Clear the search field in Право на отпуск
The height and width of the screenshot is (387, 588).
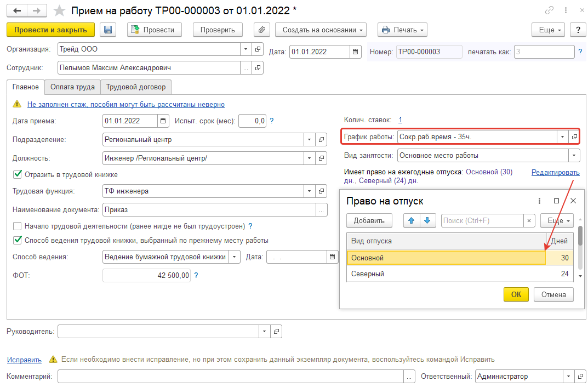click(x=529, y=220)
